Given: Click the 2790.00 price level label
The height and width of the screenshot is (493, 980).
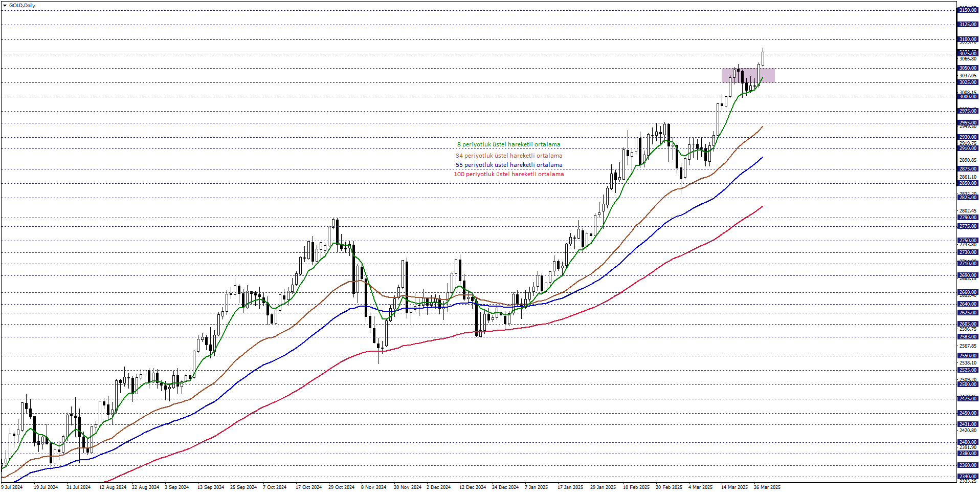Looking at the screenshot, I should 968,218.
